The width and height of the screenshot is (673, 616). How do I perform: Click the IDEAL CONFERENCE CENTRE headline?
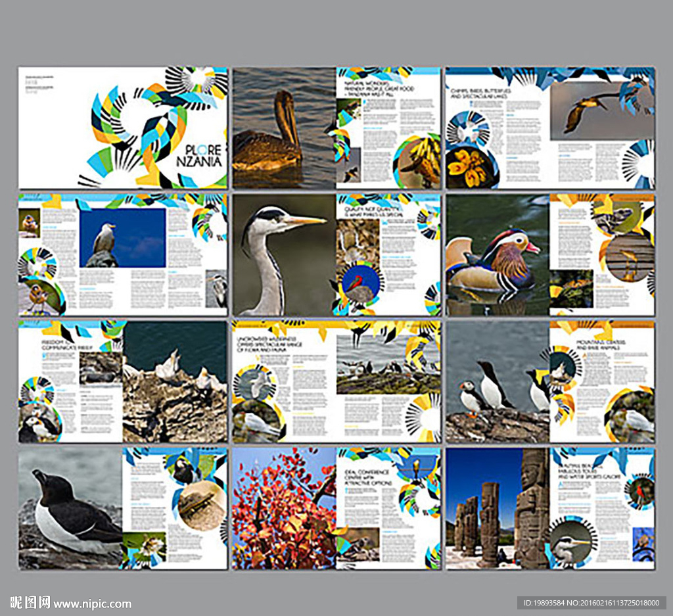(x=367, y=477)
